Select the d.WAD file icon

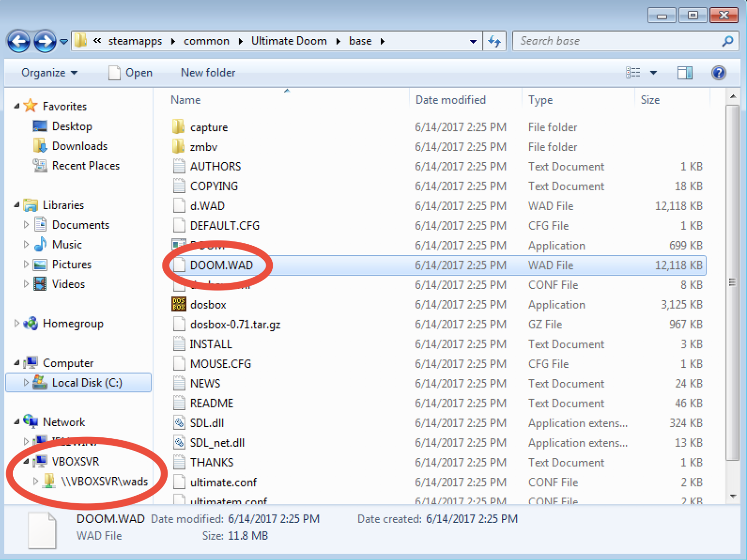tap(179, 206)
